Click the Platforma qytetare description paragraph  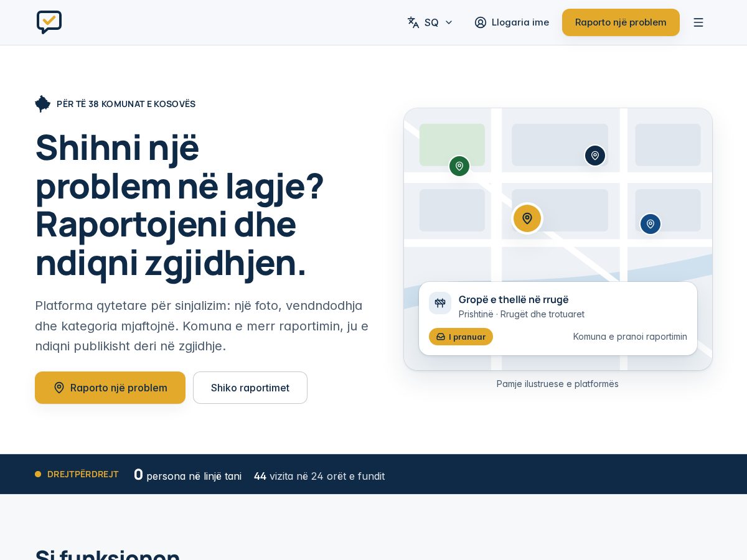coord(202,325)
